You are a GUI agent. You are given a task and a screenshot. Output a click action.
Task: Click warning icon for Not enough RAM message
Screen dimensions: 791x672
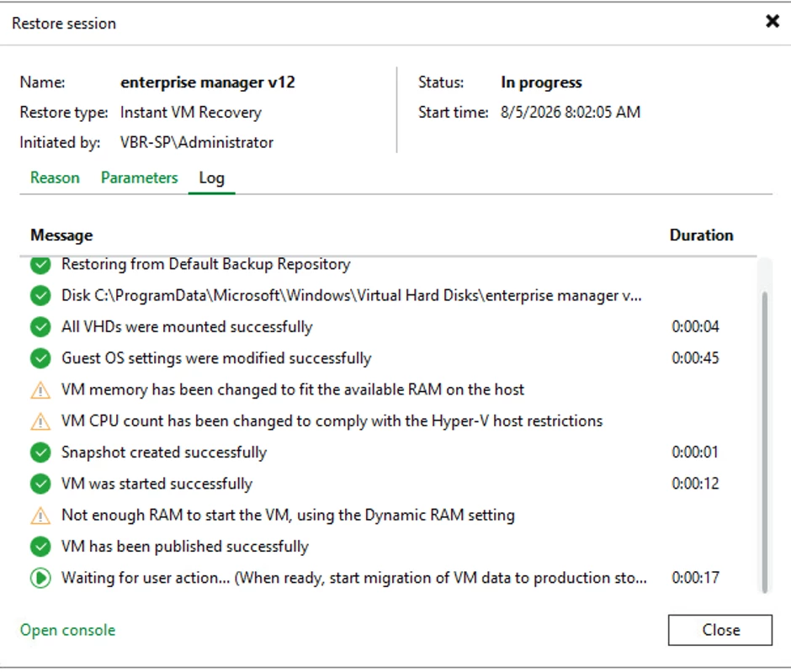(x=40, y=516)
